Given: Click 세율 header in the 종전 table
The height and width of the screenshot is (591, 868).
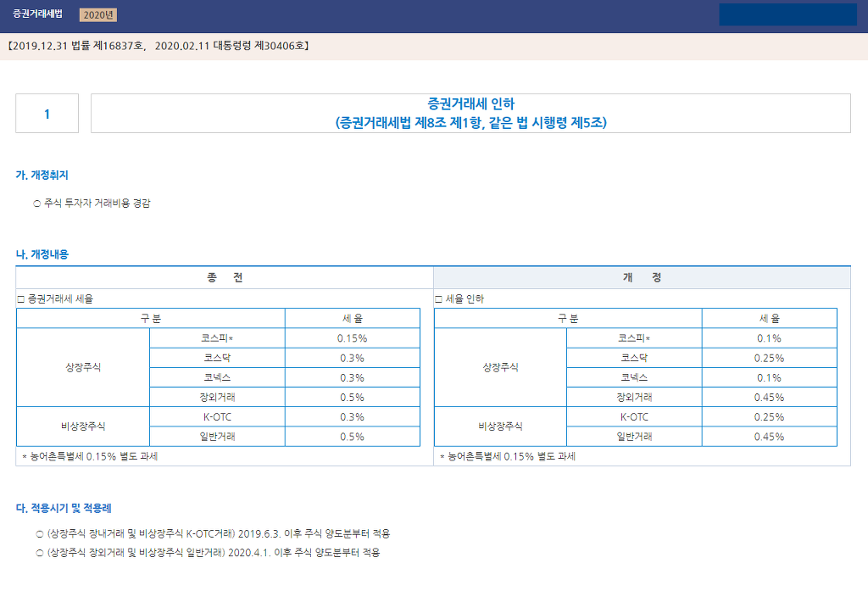Looking at the screenshot, I should pos(353,319).
